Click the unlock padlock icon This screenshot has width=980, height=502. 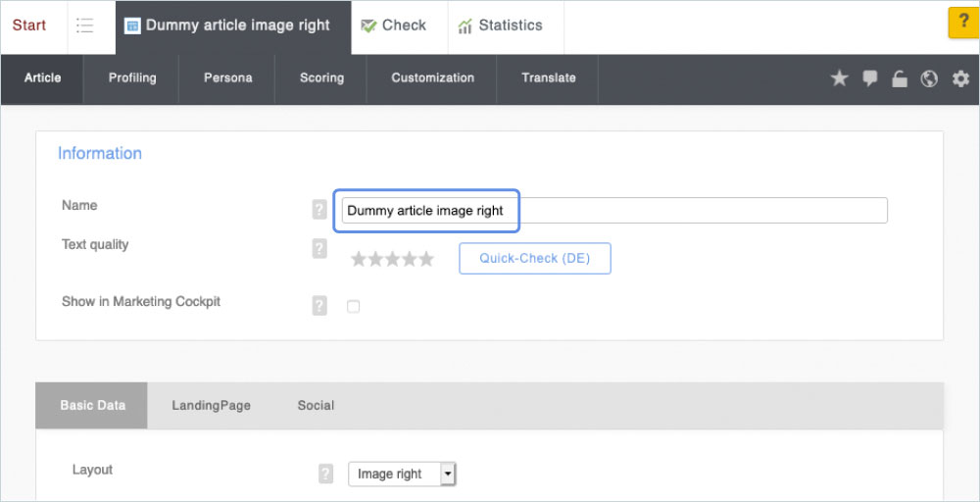[x=900, y=78]
